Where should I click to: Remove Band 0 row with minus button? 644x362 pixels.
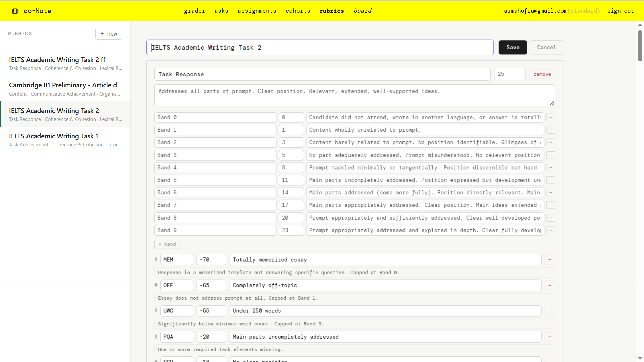click(551, 117)
